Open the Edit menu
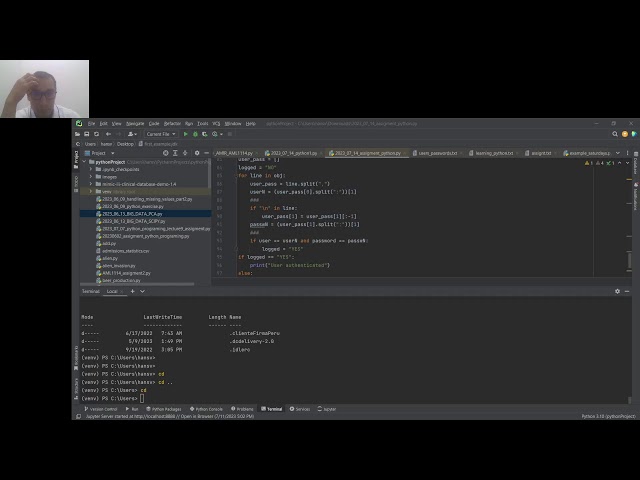Viewport: 640px width, 480px height. tap(104, 123)
